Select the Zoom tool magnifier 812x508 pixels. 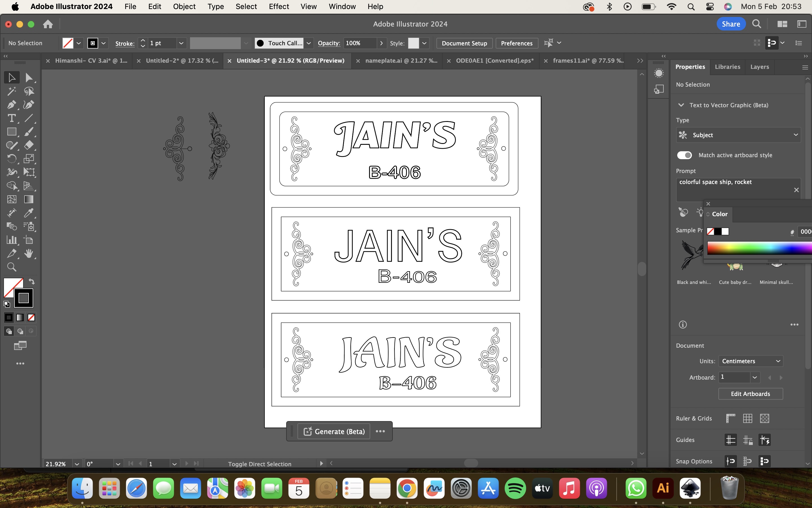tap(12, 267)
